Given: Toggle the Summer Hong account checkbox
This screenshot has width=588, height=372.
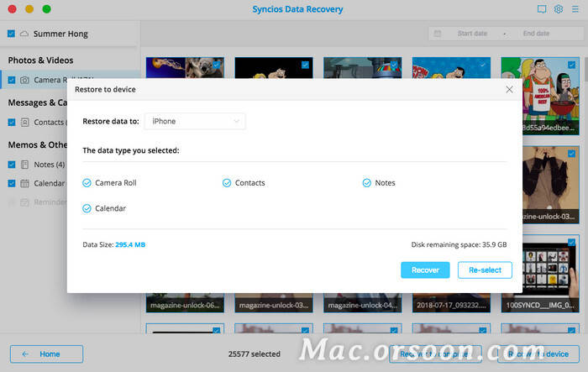Looking at the screenshot, I should pyautogui.click(x=11, y=34).
